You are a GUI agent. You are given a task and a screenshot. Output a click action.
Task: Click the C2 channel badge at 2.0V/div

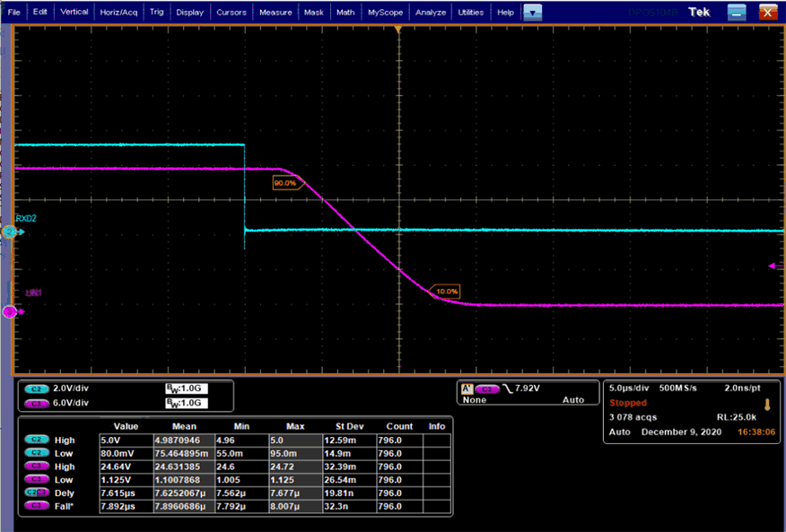pyautogui.click(x=37, y=388)
